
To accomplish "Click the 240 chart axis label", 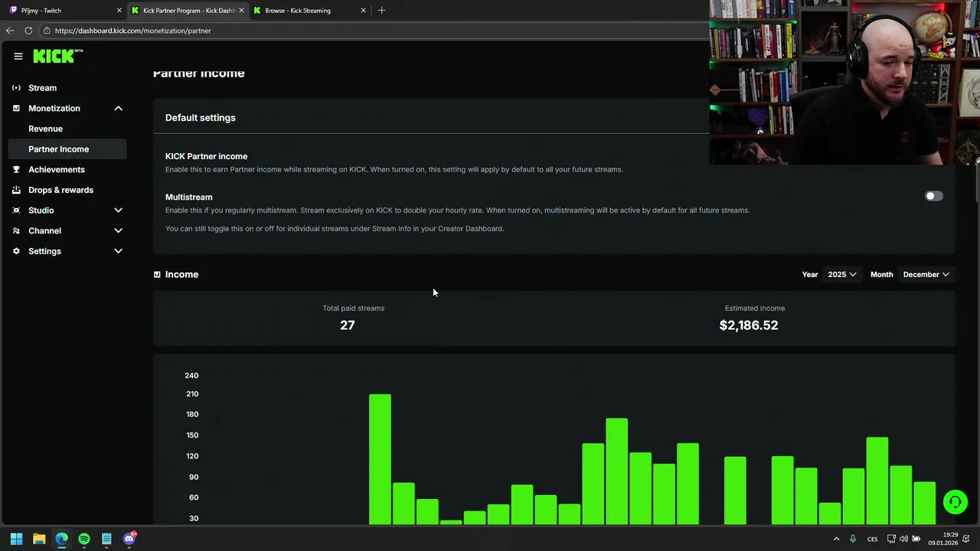I will pyautogui.click(x=191, y=376).
